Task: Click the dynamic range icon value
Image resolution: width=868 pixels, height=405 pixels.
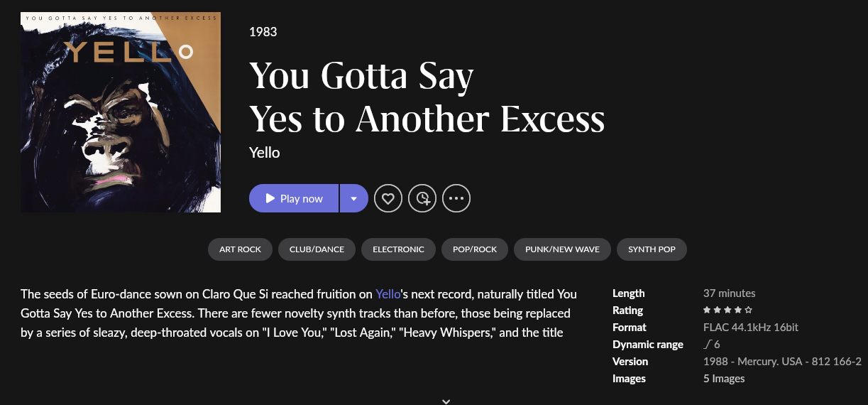Action: coord(711,345)
